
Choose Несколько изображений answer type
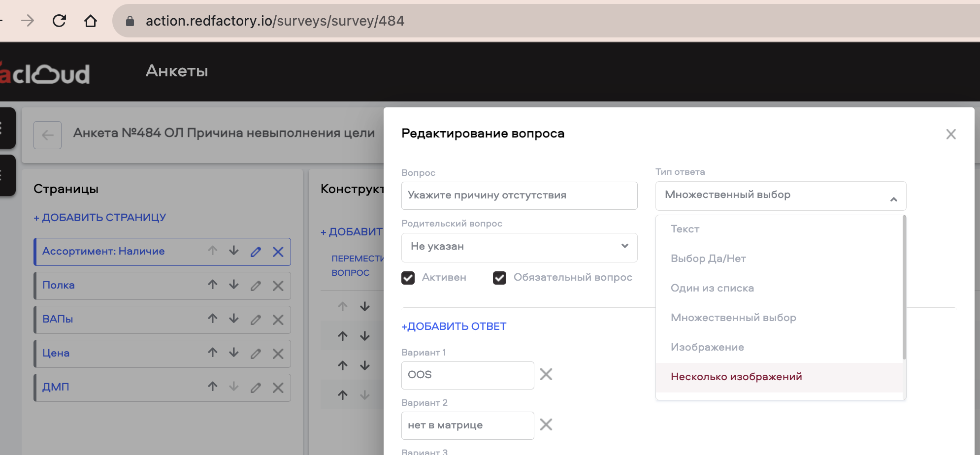[x=780, y=377]
